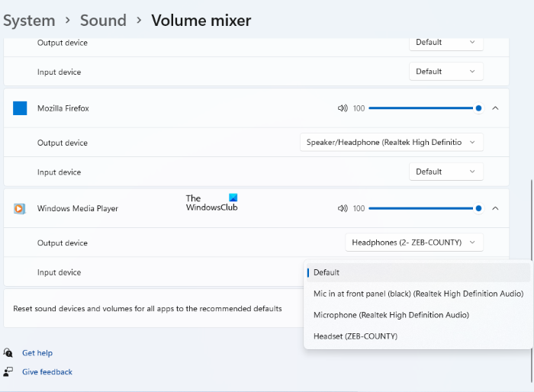Open Windows Media Player output device dropdown

coord(414,243)
